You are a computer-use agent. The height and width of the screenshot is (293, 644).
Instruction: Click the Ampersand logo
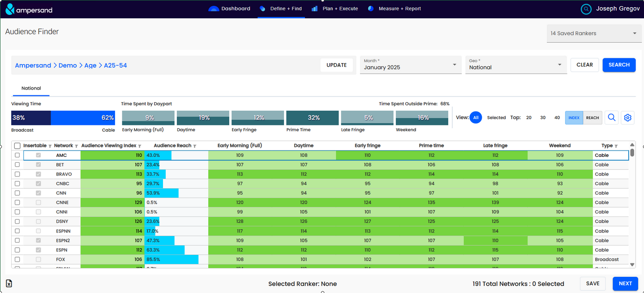[29, 9]
